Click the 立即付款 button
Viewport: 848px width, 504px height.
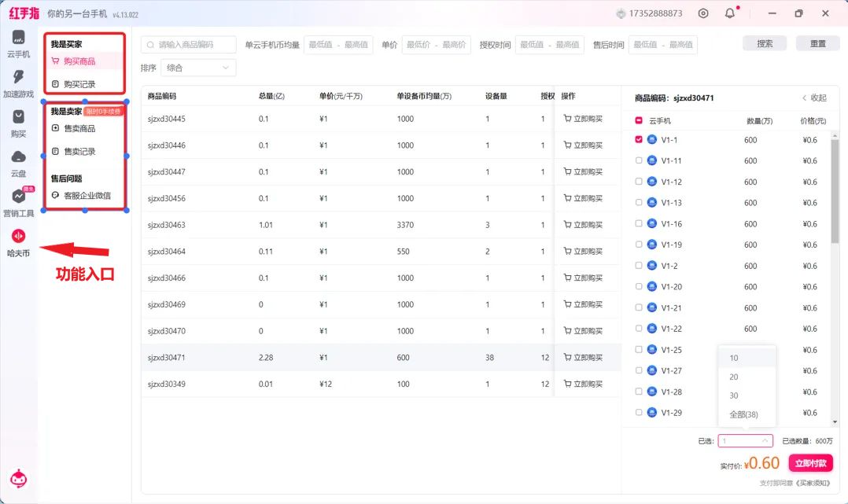810,463
